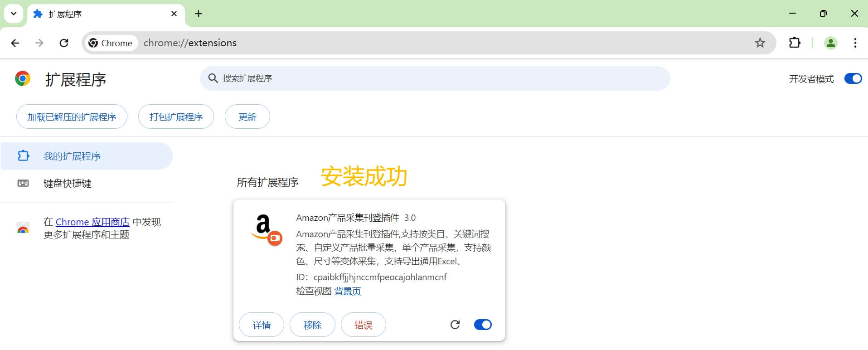Click the 更新 button
The height and width of the screenshot is (350, 868).
click(247, 117)
